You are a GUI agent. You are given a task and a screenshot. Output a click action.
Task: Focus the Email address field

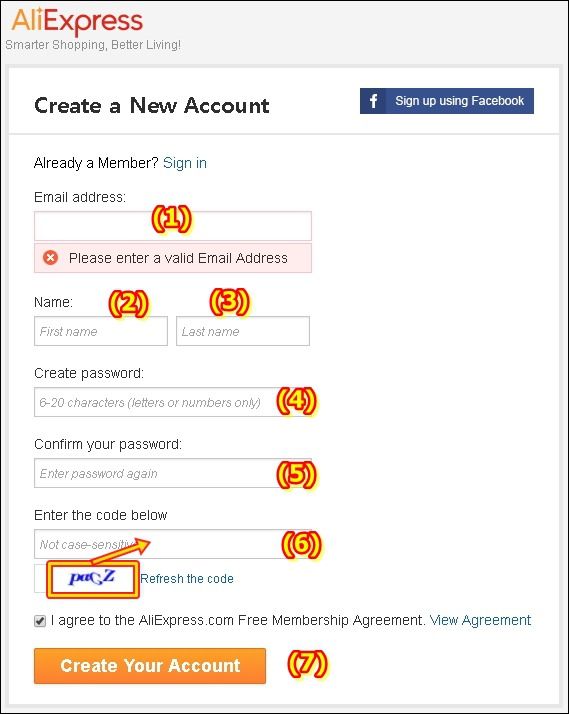[173, 226]
